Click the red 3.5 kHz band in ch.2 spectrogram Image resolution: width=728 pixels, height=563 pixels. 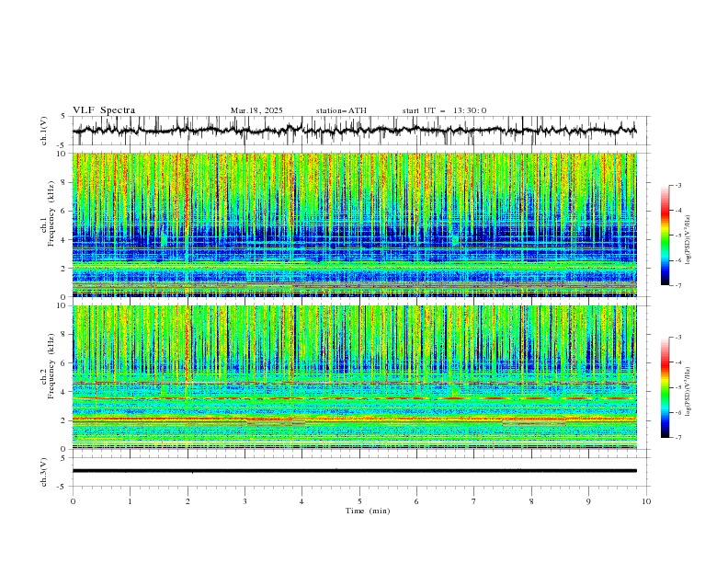354,398
